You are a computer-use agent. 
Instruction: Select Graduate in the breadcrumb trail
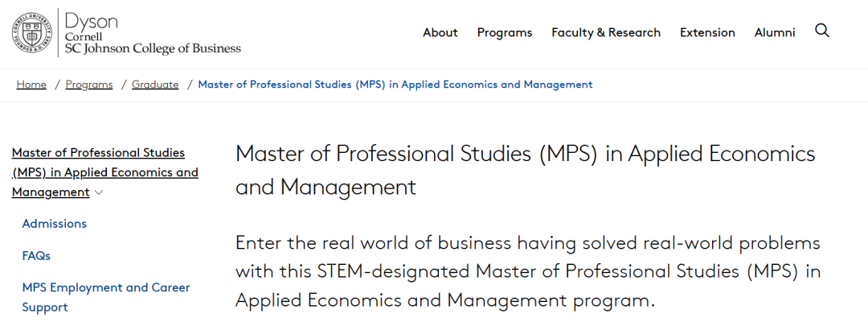[155, 85]
